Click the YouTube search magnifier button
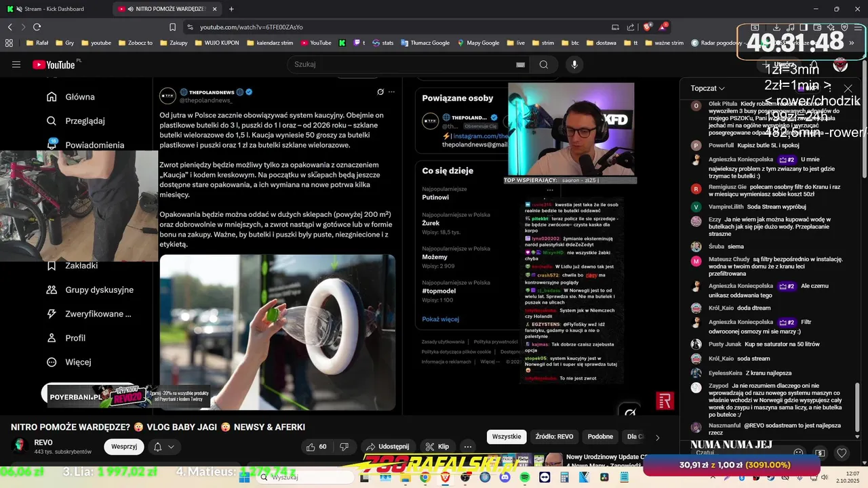The image size is (868, 488). pyautogui.click(x=544, y=64)
